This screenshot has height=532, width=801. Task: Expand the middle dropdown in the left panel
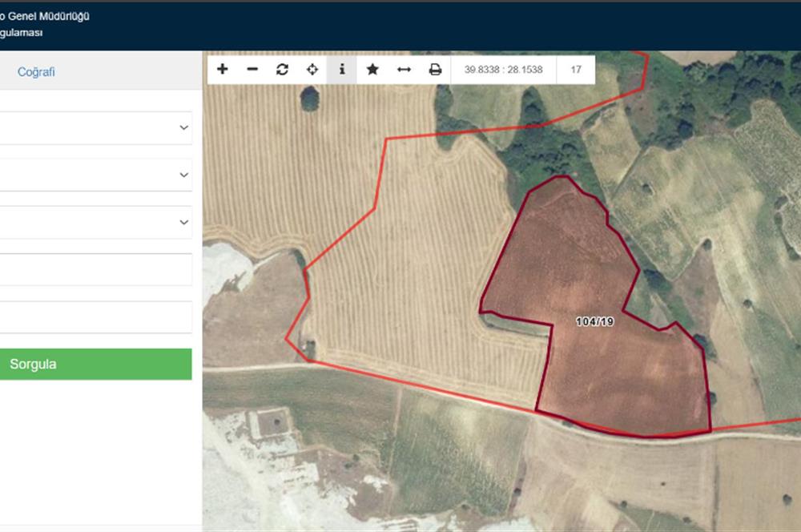95,175
